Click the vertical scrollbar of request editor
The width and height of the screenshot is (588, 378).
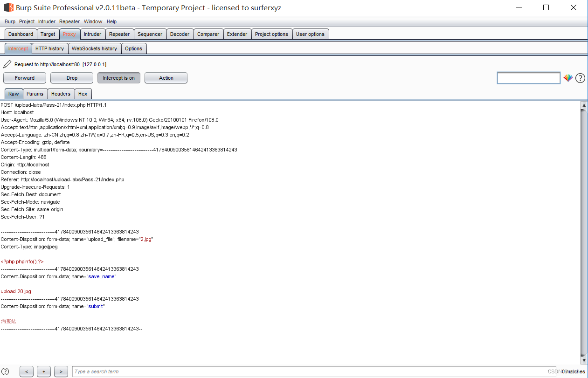584,232
